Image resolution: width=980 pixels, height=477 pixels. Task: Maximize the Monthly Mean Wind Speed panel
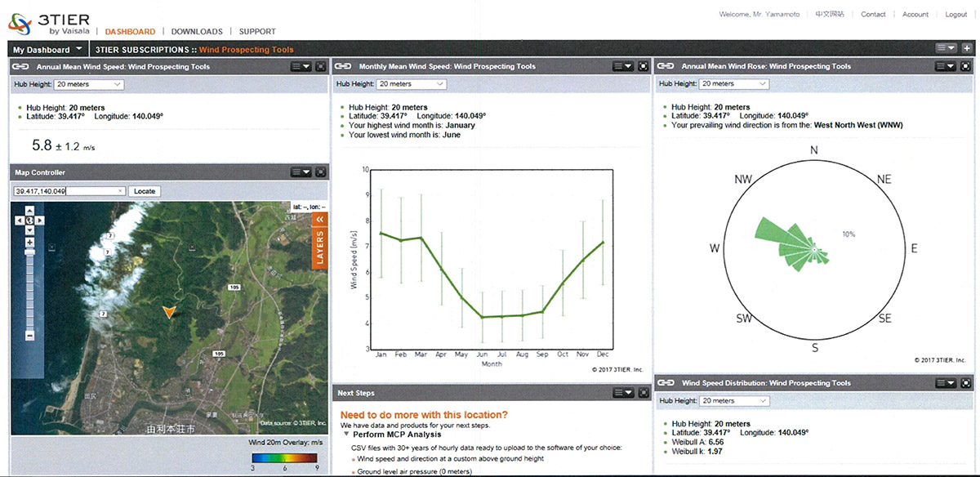[643, 66]
